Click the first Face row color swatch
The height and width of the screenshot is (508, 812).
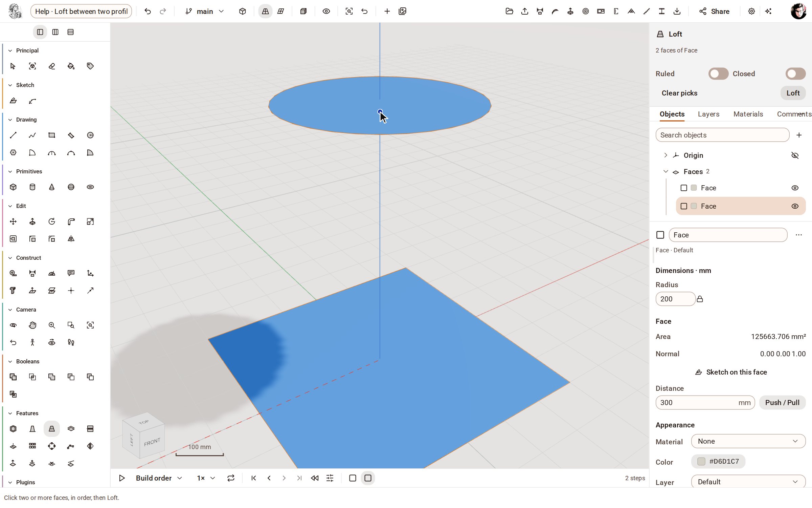[694, 188]
